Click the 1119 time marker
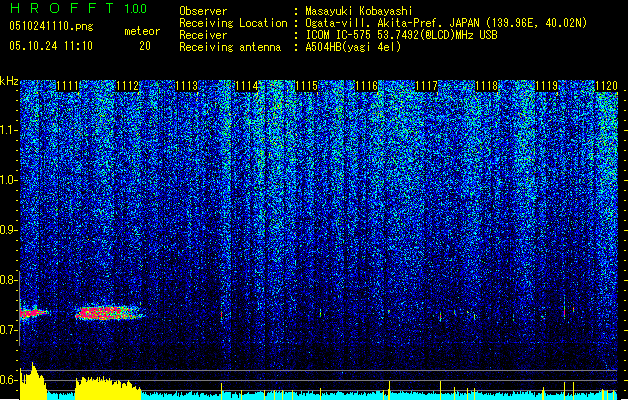Screen dimensions: 629x400 pyautogui.click(x=546, y=86)
